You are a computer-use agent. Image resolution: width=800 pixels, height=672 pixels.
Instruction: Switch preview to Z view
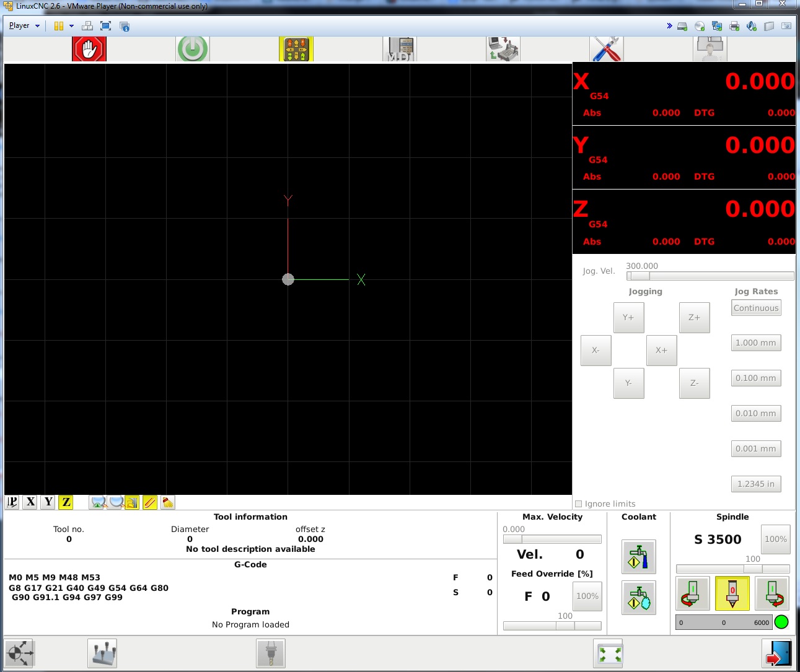pos(66,502)
